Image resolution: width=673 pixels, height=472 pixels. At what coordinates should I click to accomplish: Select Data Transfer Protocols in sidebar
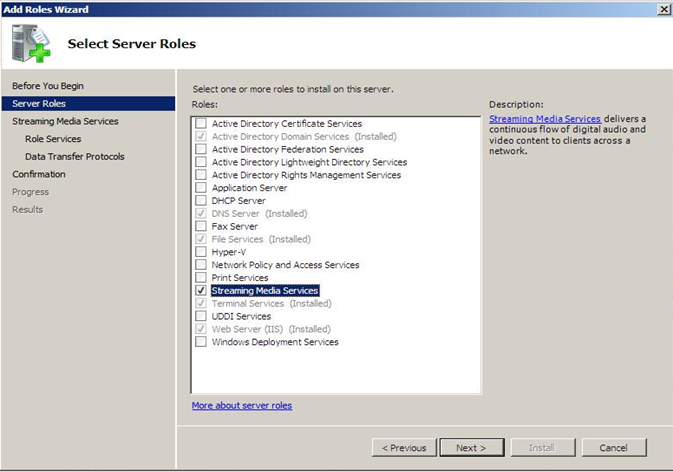75,157
